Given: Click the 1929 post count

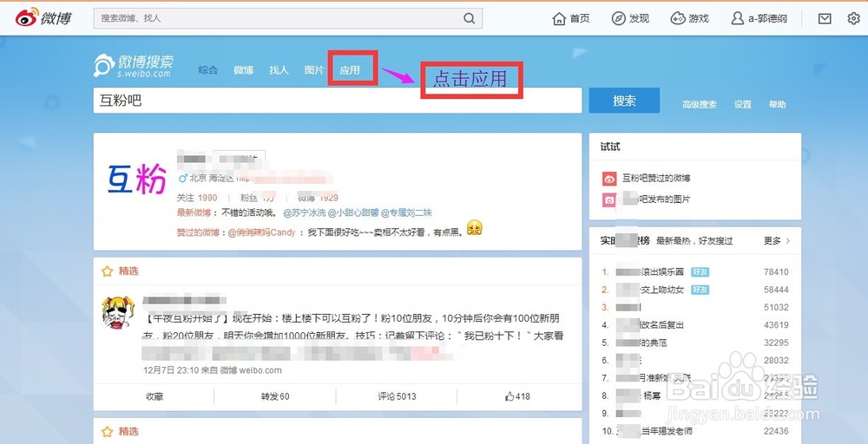Looking at the screenshot, I should pos(329,198).
